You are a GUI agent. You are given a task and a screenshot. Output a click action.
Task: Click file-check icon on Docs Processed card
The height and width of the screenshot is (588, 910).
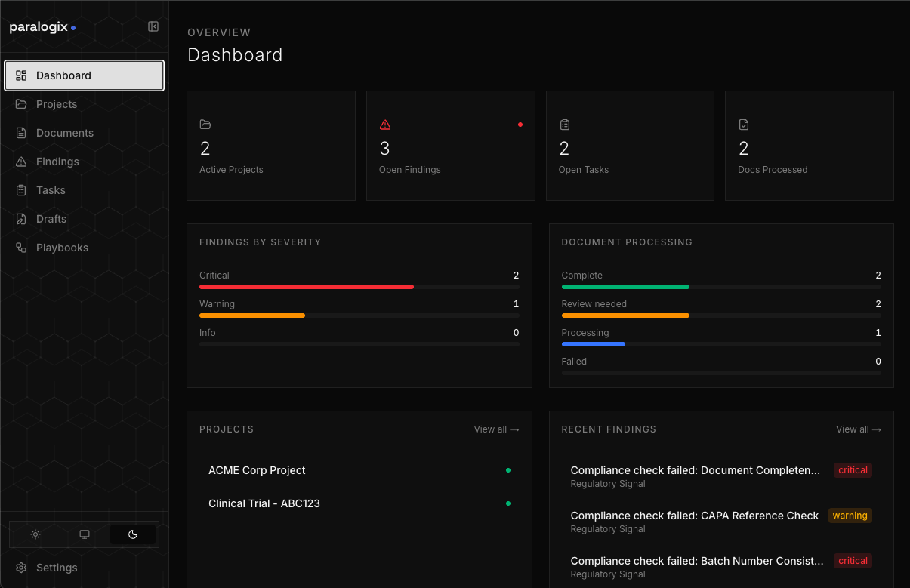(744, 125)
